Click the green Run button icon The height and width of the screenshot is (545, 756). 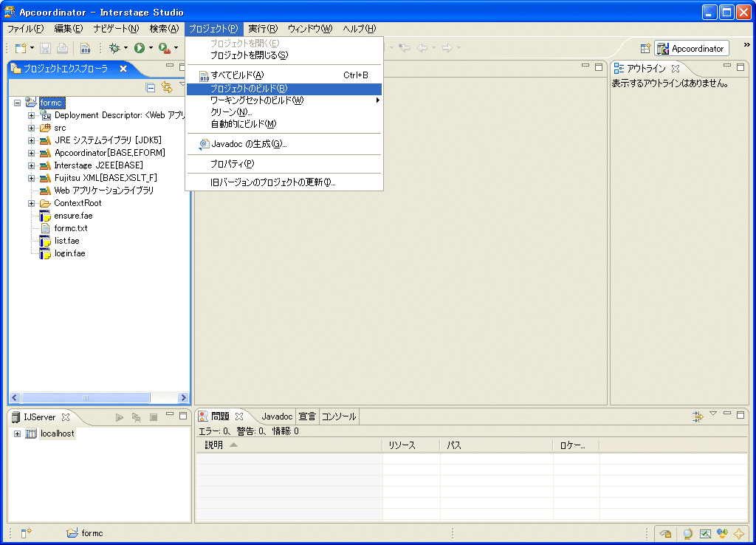[x=139, y=48]
